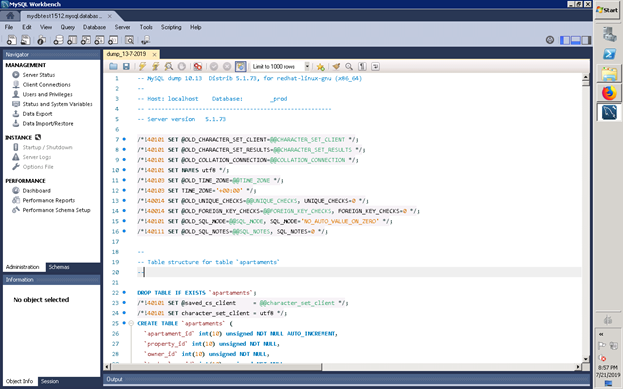The image size is (623, 389).
Task: Switch to the Schemas tab in Navigator
Action: point(59,267)
